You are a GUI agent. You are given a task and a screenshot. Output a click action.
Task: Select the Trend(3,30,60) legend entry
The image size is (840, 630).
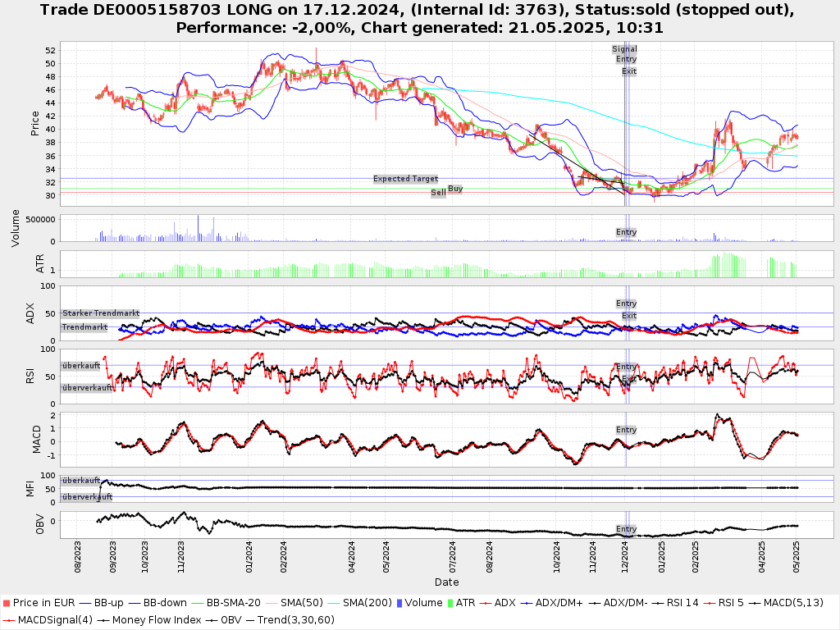point(298,619)
